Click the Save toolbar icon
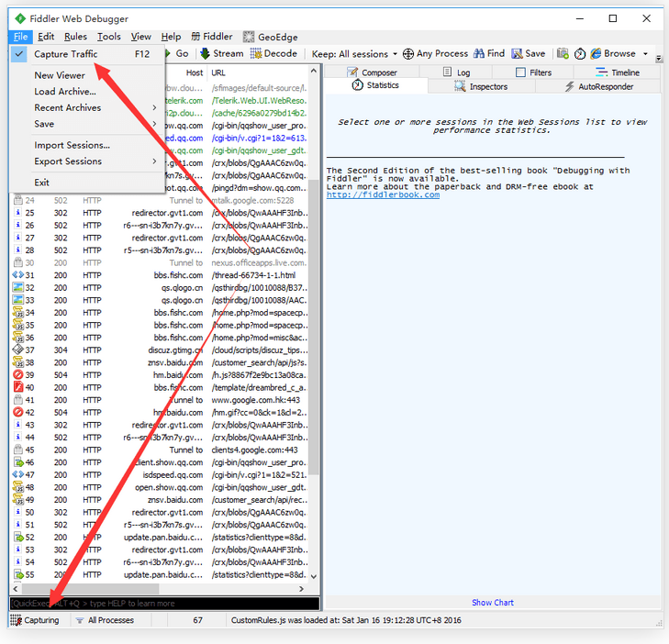 (x=517, y=54)
